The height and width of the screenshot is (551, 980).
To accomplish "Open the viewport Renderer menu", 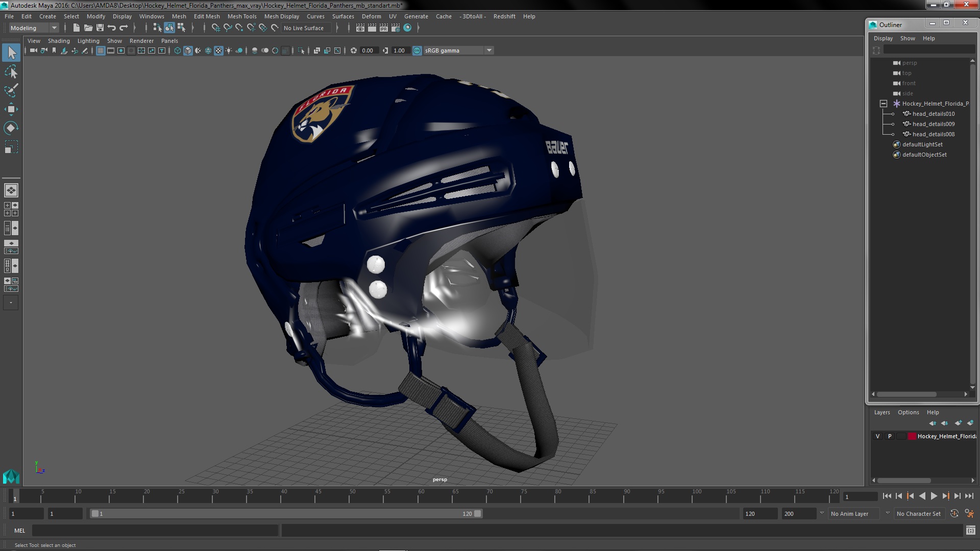I will [x=141, y=41].
